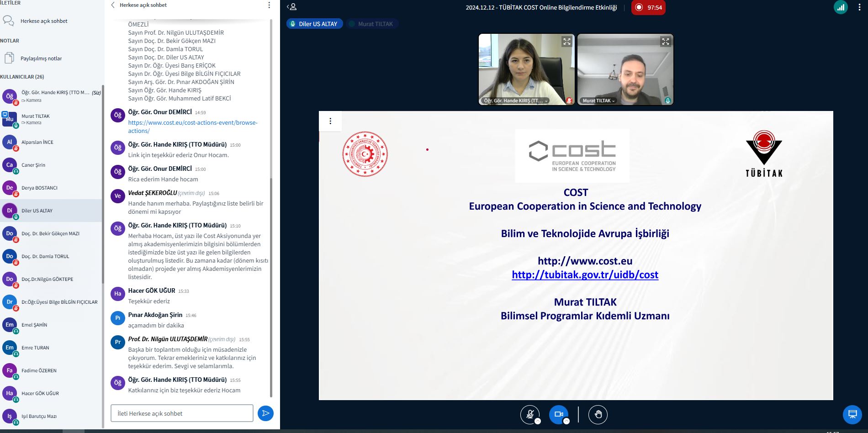The width and height of the screenshot is (868, 433).
Task: Open webcam settings dropdown arrow
Action: (x=566, y=421)
